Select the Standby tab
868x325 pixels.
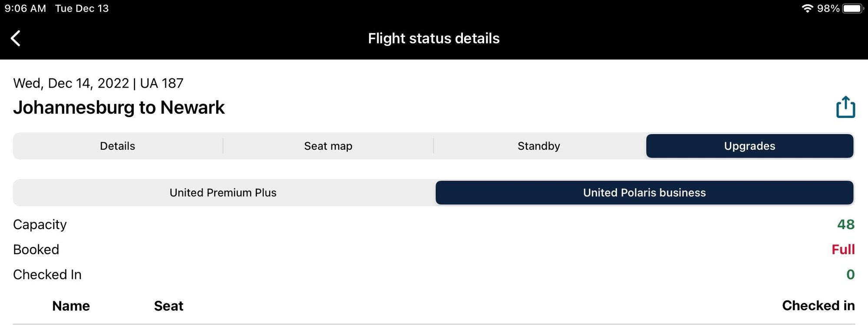[539, 146]
